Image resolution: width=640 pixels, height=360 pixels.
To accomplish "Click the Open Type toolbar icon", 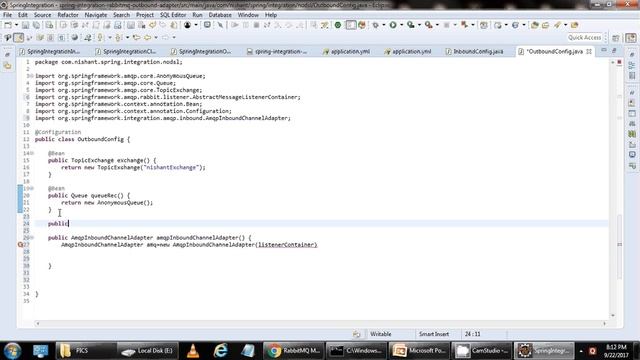I will [x=534, y=25].
